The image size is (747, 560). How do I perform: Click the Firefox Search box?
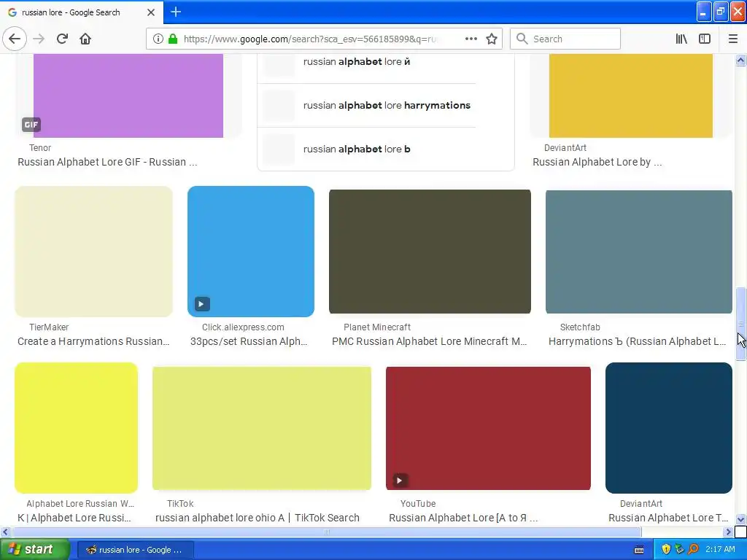click(565, 39)
